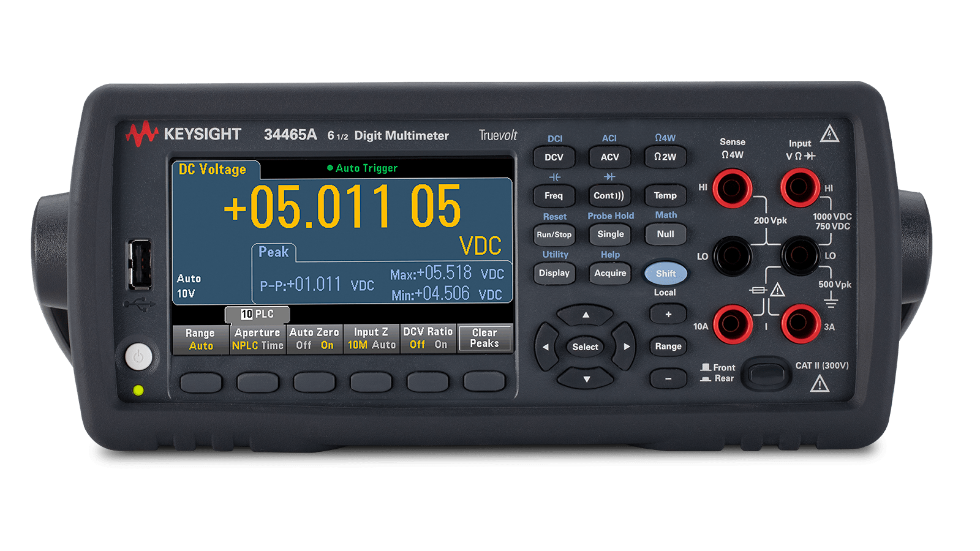The height and width of the screenshot is (551, 980).
Task: Toggle the Run/Stop button
Action: pos(554,234)
